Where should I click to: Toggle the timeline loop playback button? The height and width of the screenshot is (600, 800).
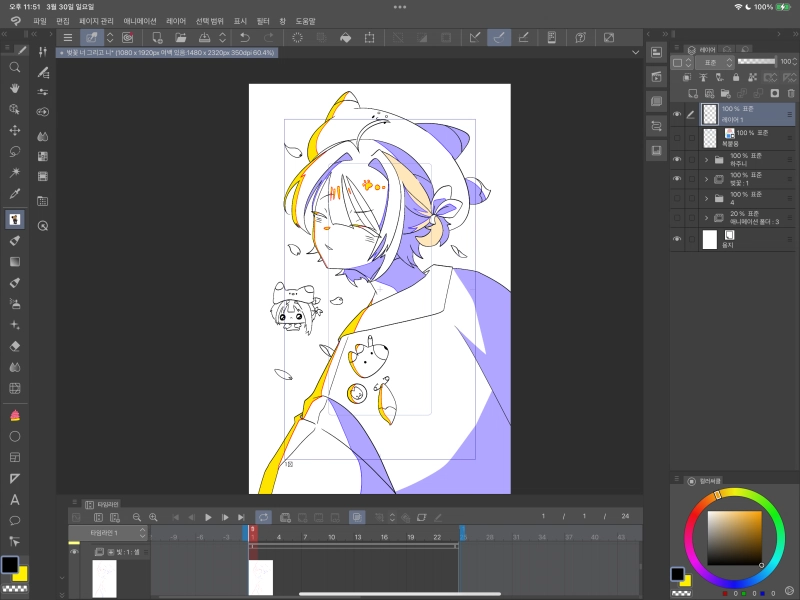[x=263, y=517]
